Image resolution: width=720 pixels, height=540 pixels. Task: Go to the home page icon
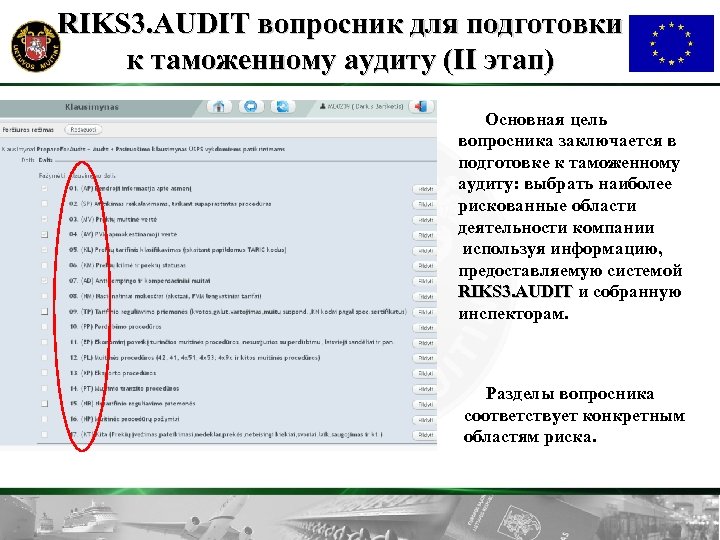[219, 107]
